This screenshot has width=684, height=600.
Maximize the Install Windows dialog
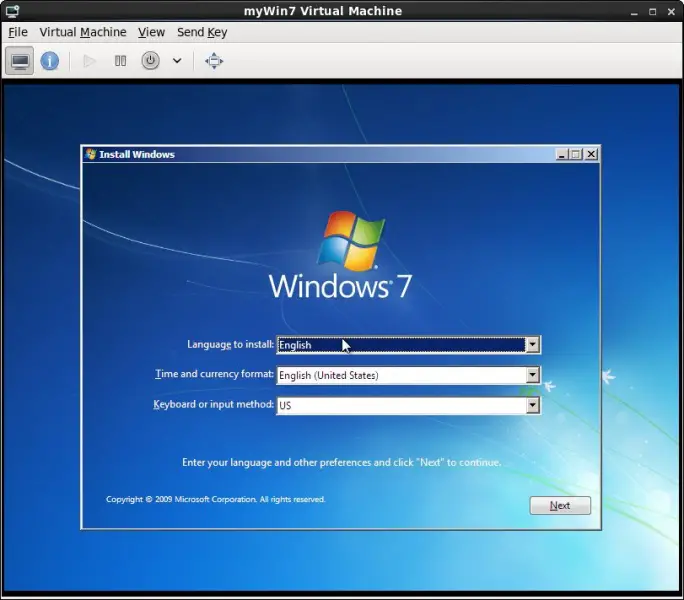click(x=576, y=154)
